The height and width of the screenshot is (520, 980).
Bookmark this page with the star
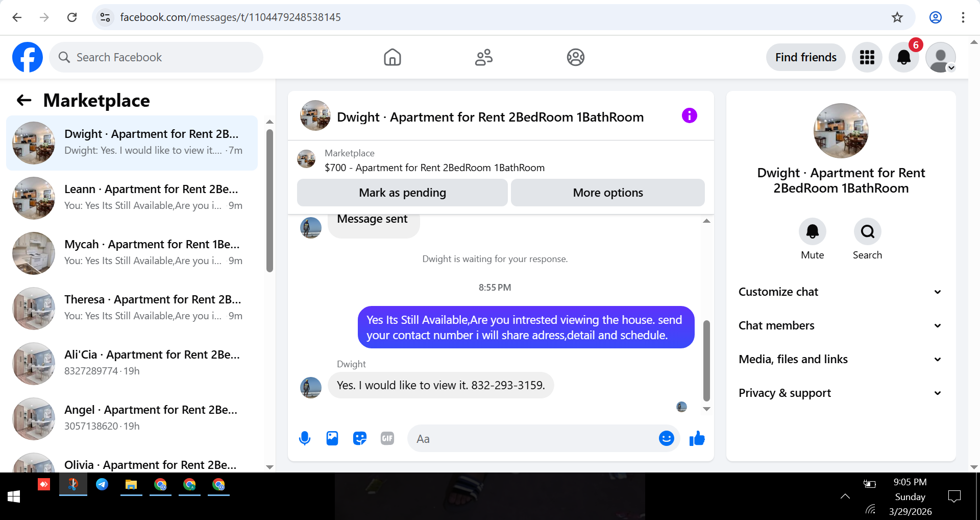(x=897, y=17)
